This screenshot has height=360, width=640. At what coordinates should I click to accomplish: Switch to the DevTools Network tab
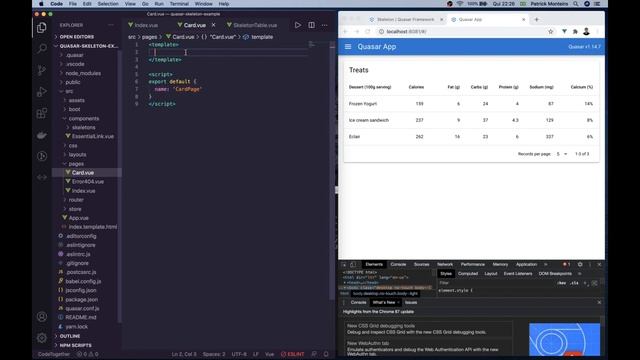tap(445, 264)
